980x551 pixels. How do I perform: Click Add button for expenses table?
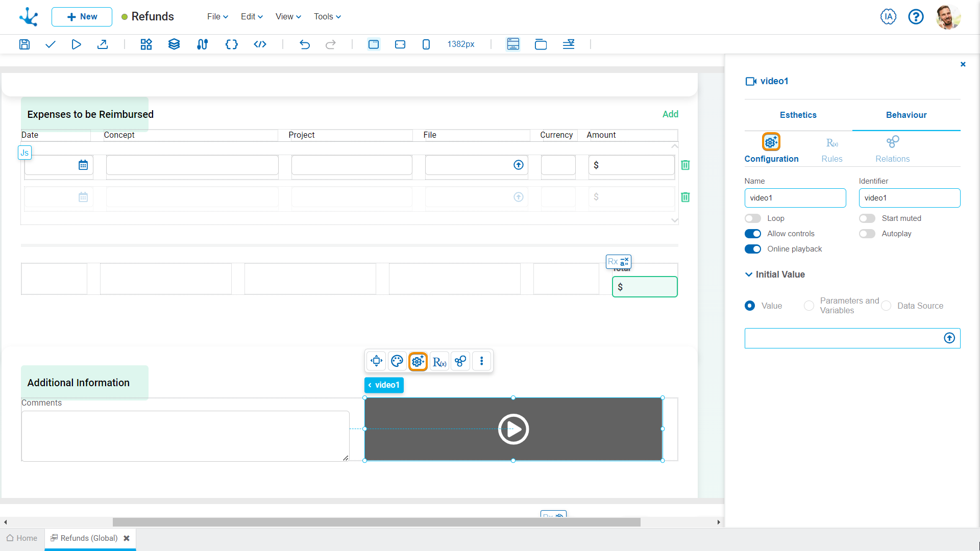pyautogui.click(x=670, y=114)
